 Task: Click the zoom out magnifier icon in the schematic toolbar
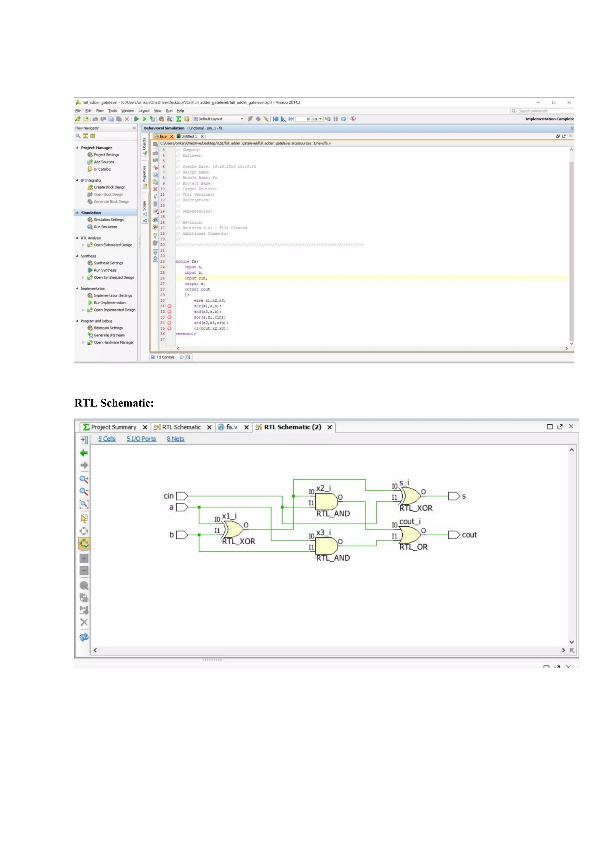84,492
